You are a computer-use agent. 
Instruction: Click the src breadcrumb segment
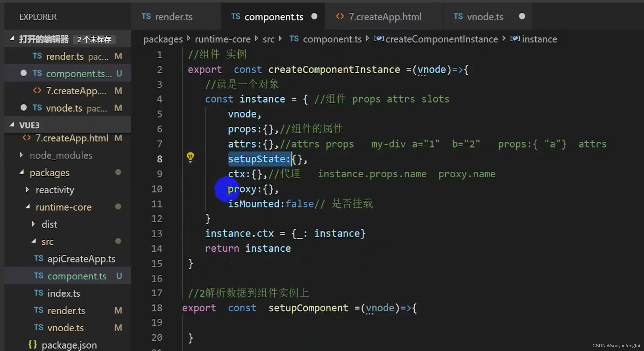[268, 39]
